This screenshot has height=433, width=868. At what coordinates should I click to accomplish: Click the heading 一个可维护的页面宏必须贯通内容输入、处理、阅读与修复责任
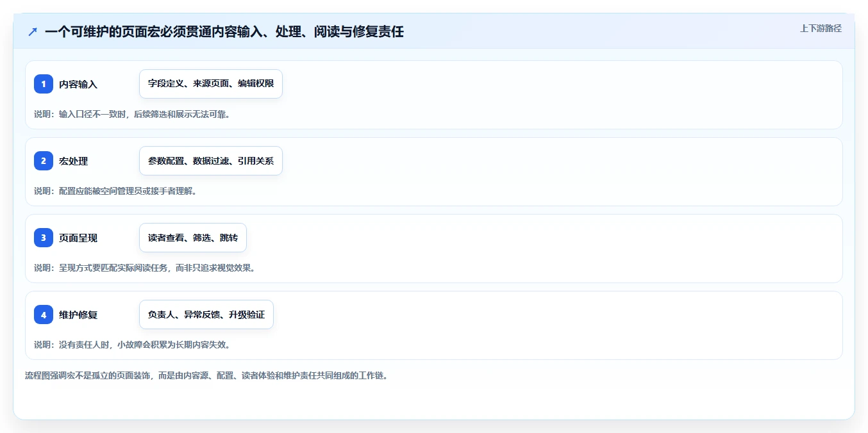224,31
